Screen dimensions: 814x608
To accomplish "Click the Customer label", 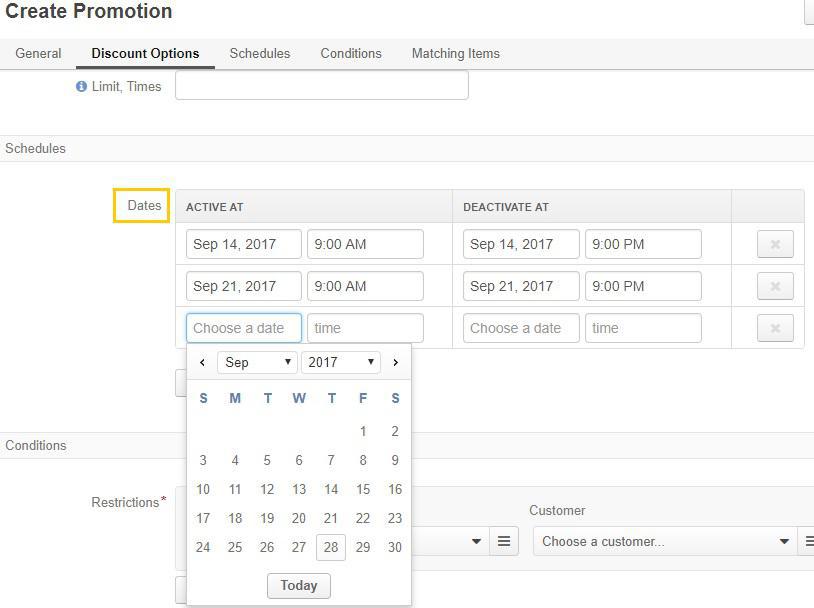I will (557, 510).
